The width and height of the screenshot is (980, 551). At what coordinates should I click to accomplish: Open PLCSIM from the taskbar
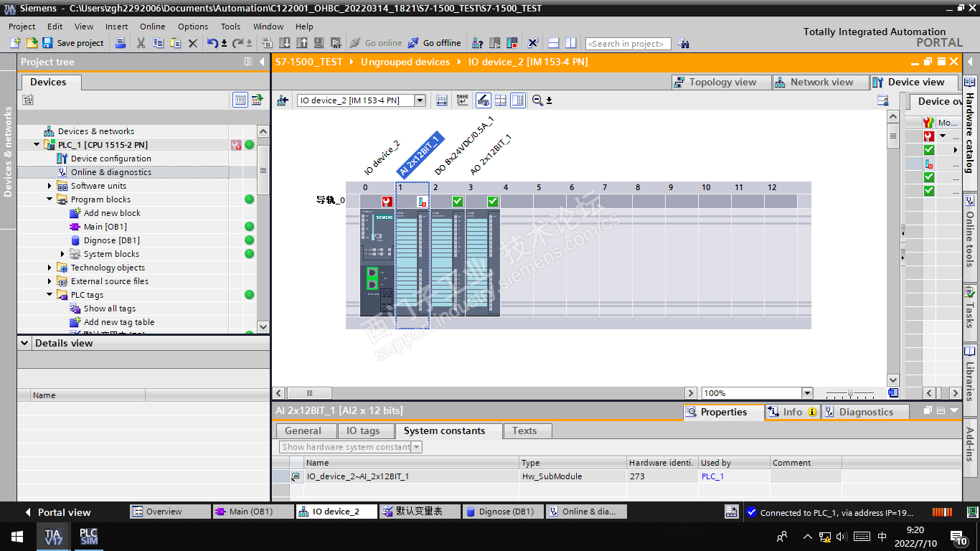pyautogui.click(x=88, y=537)
